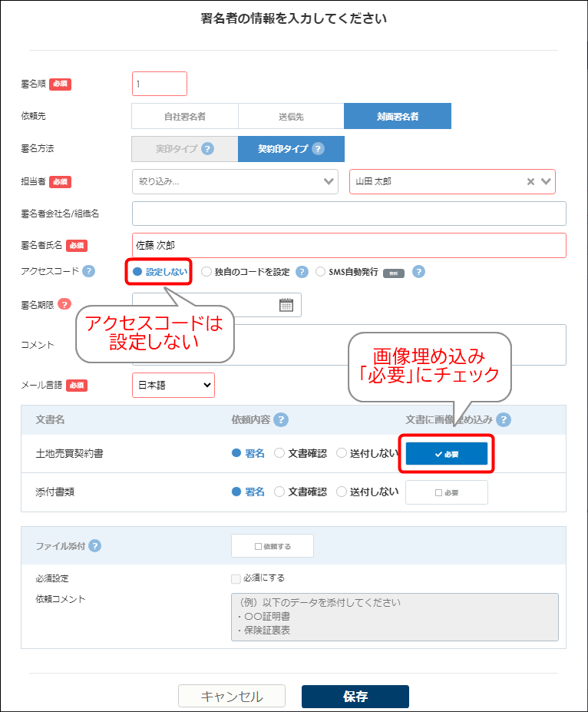This screenshot has width=588, height=712.
Task: Open 日本語 mail language dropdown
Action: tap(173, 385)
